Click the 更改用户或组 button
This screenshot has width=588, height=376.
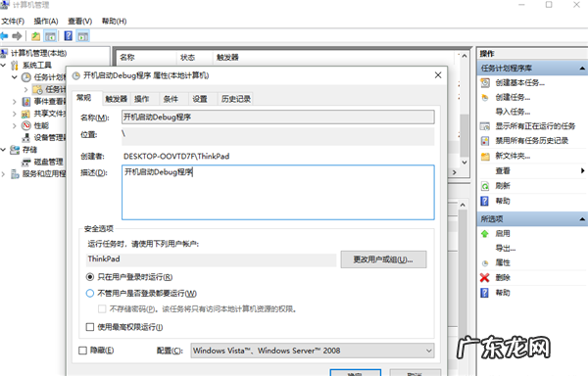[383, 259]
